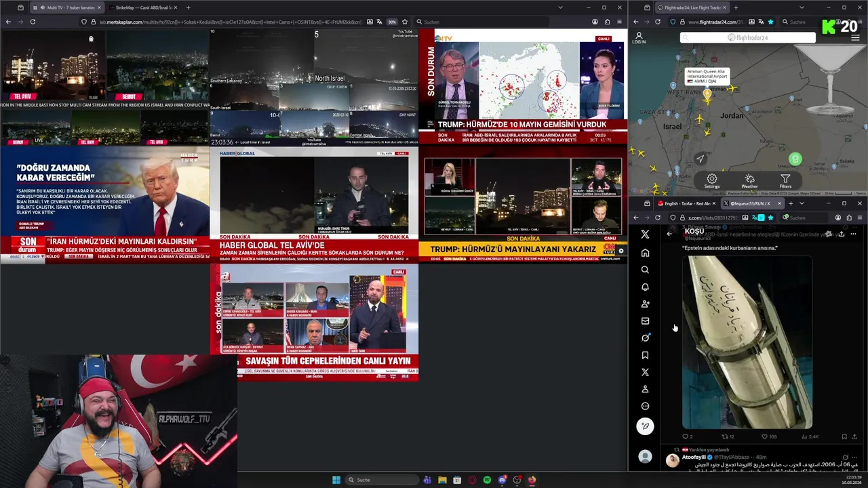This screenshot has width=868, height=488.
Task: Click the X compose post button
Action: 645,426
